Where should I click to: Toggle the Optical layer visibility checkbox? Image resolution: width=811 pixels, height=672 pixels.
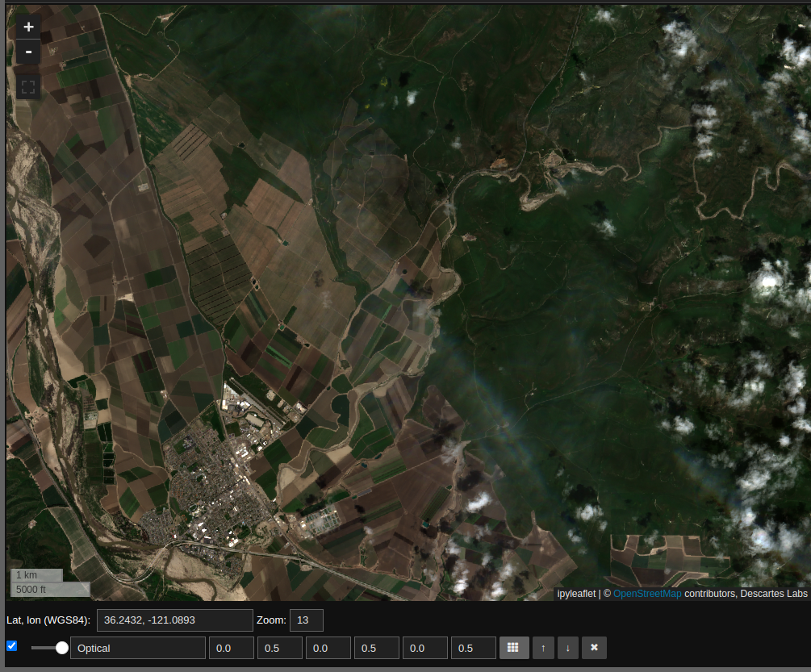pos(12,646)
